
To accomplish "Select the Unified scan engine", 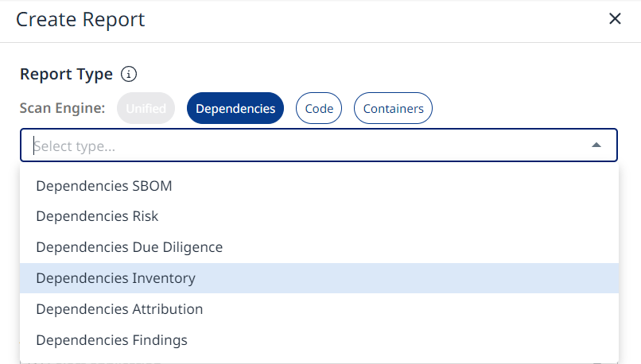I will pyautogui.click(x=146, y=109).
